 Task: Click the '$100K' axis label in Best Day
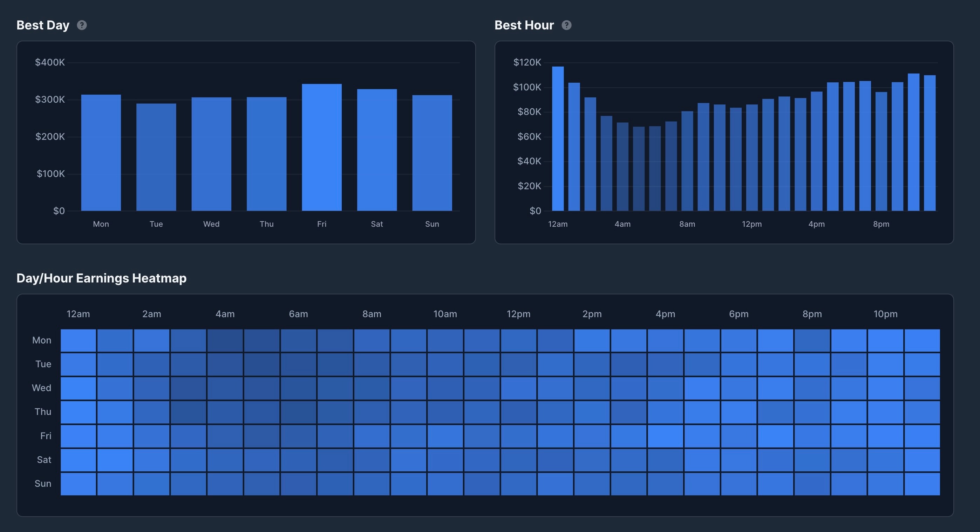tap(50, 174)
